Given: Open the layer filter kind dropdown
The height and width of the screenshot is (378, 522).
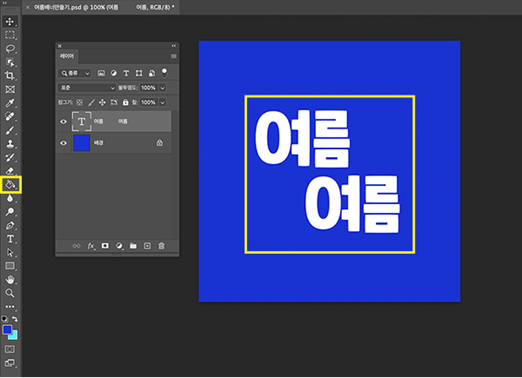Looking at the screenshot, I should 74,73.
